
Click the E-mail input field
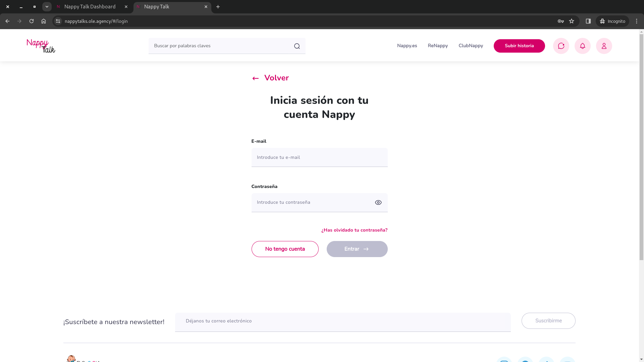tap(319, 158)
